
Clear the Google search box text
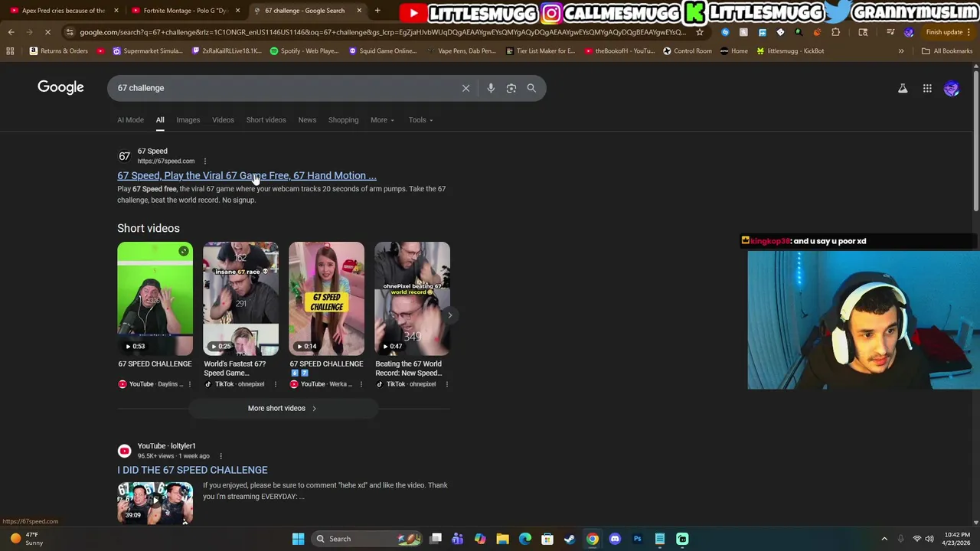tap(465, 88)
